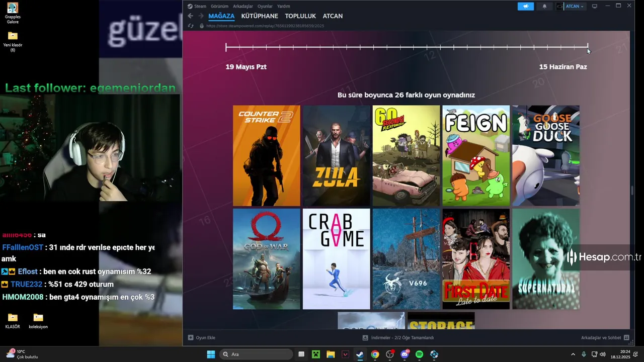This screenshot has width=644, height=362.
Task: Click the taskbar Ara search box
Action: coord(256,354)
